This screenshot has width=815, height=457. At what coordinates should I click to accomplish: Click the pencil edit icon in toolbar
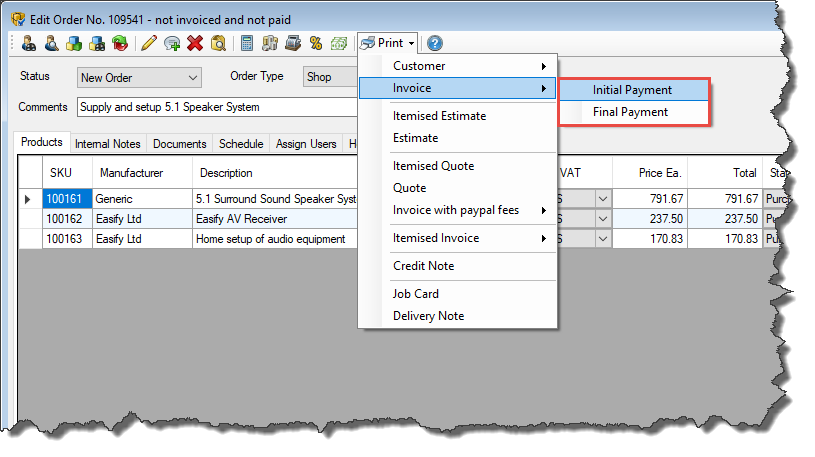149,43
